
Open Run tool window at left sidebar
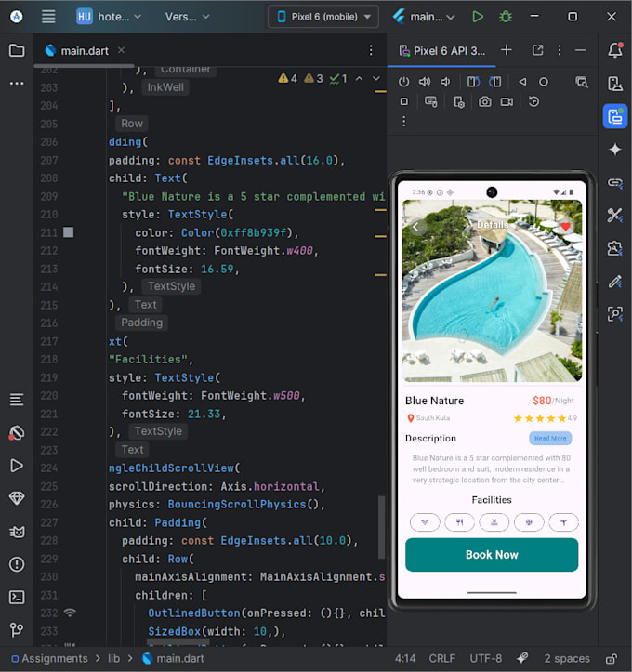(17, 466)
